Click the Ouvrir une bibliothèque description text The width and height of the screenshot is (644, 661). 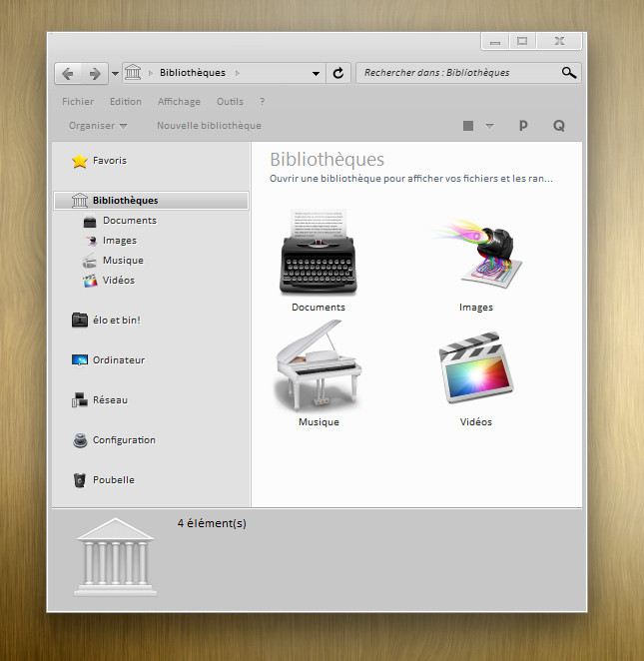click(x=411, y=179)
